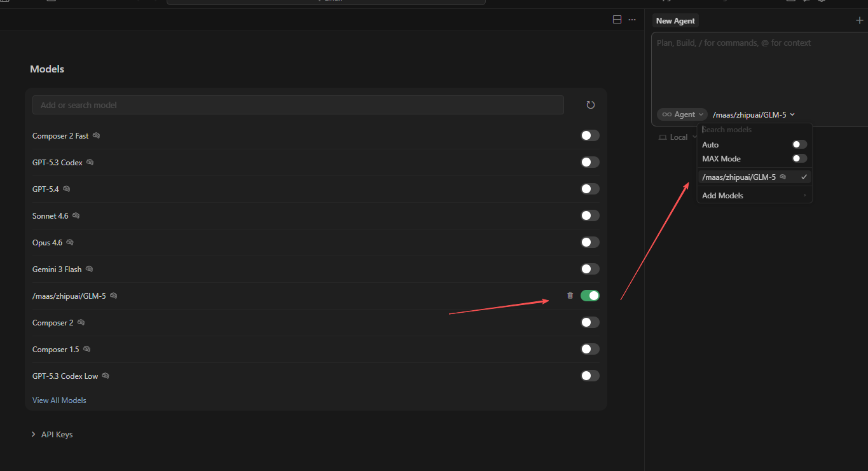Click the GPT-5.4 model name
This screenshot has width=868, height=471.
click(x=46, y=189)
